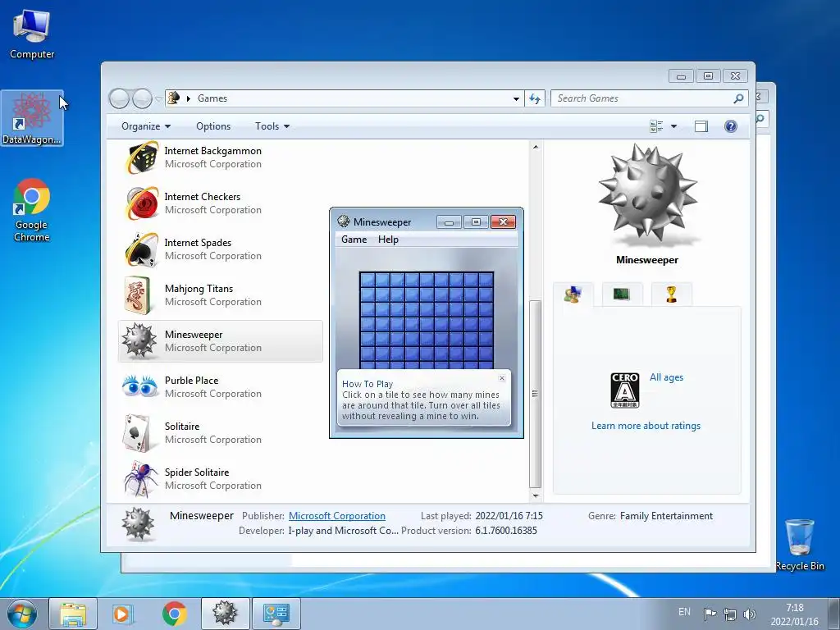Select the Recycle Bin desktop icon
Viewport: 840px width, 630px height.
click(x=800, y=545)
